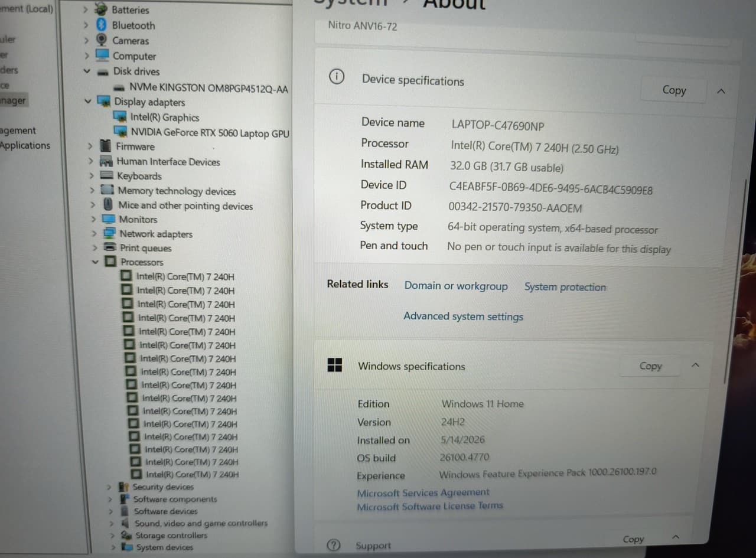Image resolution: width=756 pixels, height=558 pixels.
Task: Expand the Firmware node
Action: point(90,146)
